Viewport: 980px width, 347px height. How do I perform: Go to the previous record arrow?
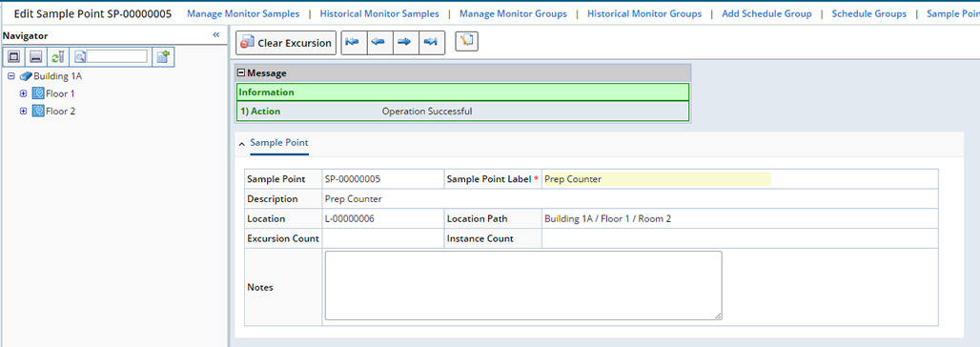(379, 43)
